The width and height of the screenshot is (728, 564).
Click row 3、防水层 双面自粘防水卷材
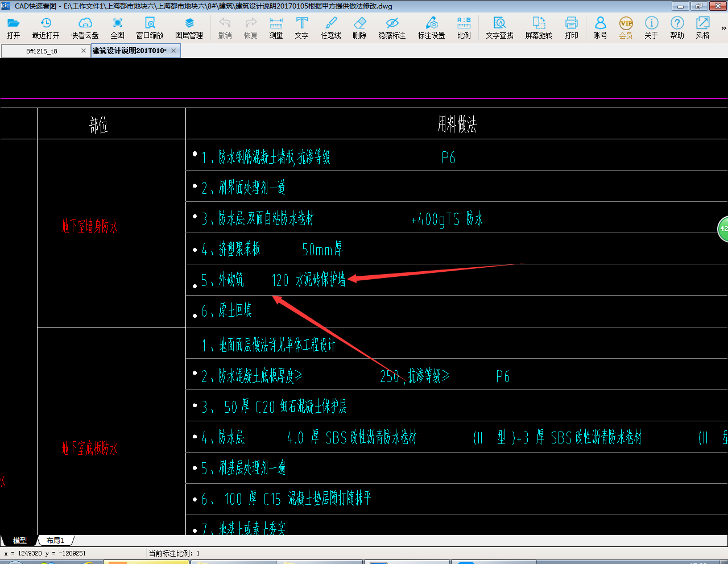click(257, 218)
